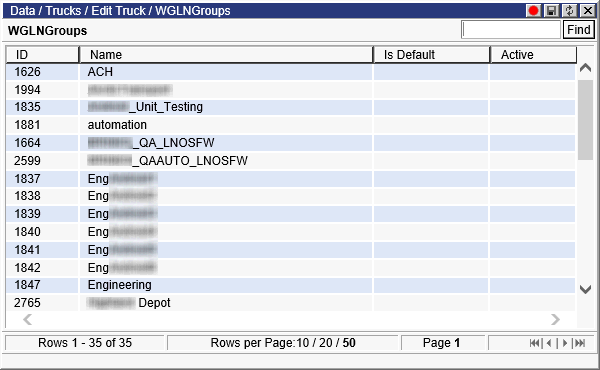Click scroll up arrow of table

pos(585,68)
